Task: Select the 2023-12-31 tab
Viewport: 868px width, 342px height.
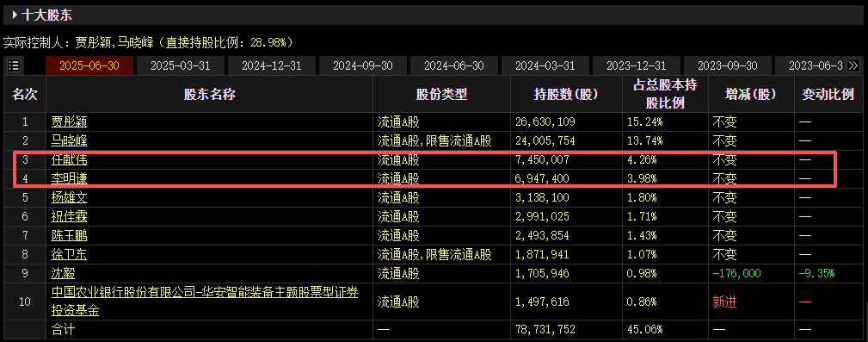Action: point(636,65)
